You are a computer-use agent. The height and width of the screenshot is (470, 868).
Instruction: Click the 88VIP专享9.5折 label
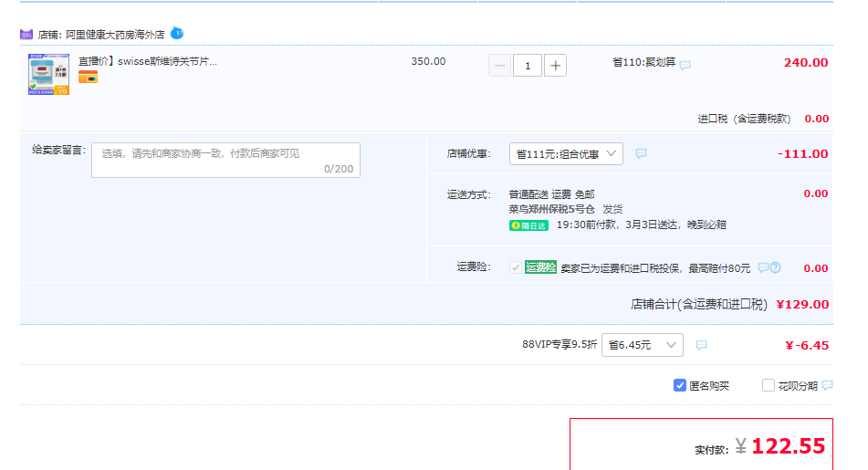559,344
